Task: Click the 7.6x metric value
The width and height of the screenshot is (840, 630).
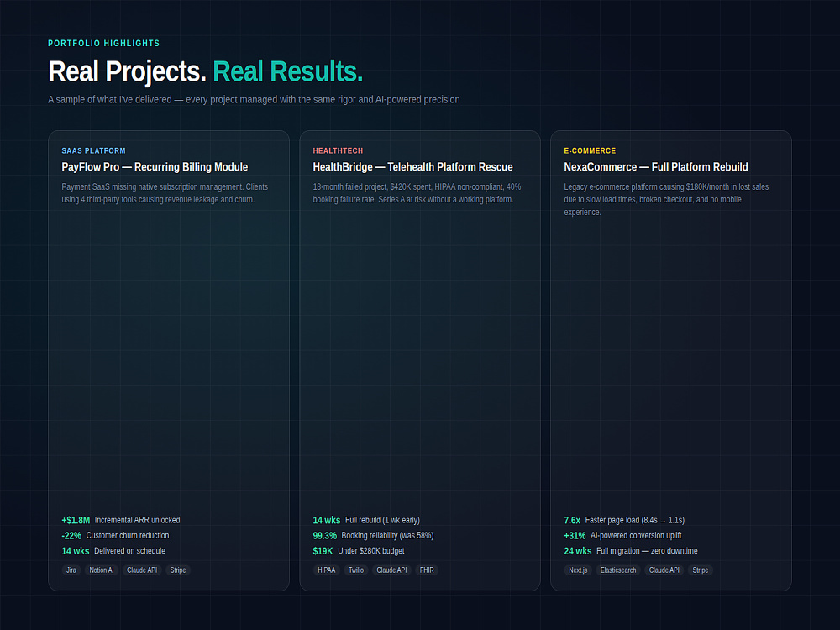Action: point(572,520)
